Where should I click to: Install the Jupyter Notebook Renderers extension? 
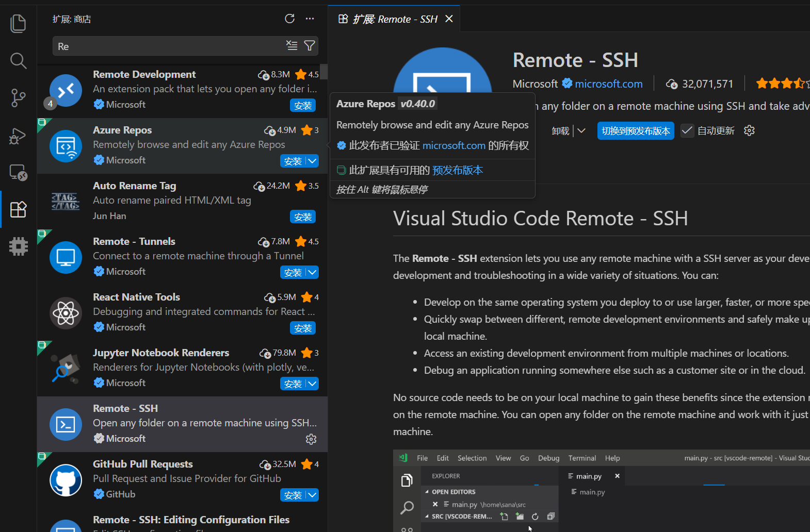pyautogui.click(x=293, y=384)
